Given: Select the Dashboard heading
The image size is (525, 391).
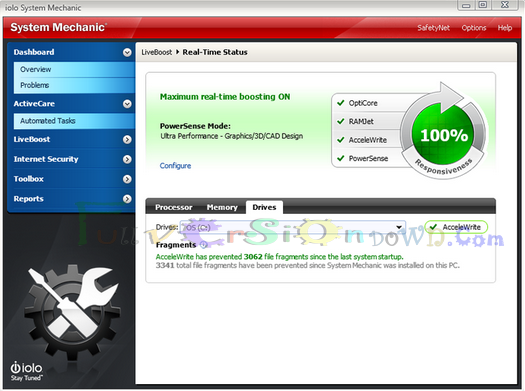Looking at the screenshot, I should click(x=34, y=52).
